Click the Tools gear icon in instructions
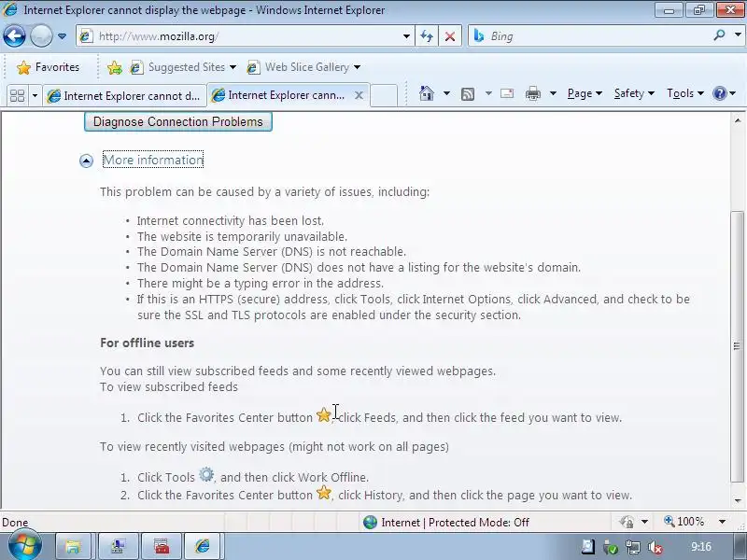 [x=206, y=474]
